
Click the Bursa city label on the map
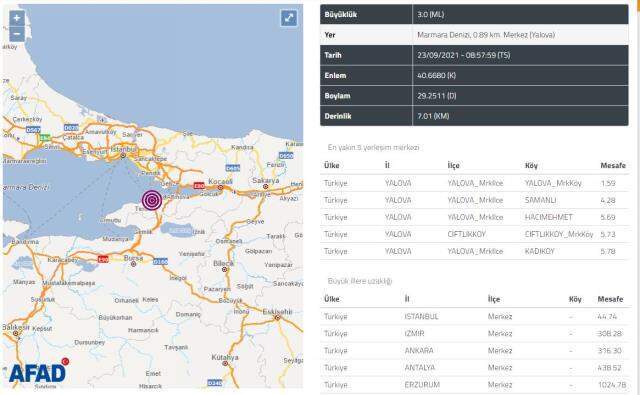click(x=133, y=258)
